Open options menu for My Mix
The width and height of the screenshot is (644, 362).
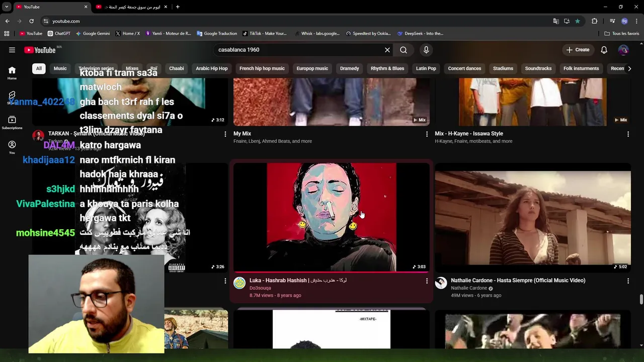pos(427,134)
